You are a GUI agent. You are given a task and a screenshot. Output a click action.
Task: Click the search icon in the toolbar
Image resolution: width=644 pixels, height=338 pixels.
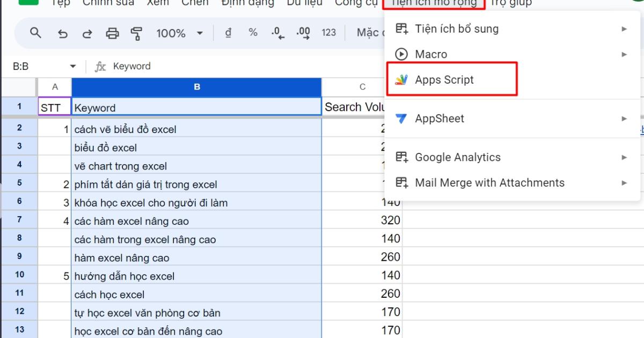[x=35, y=32]
